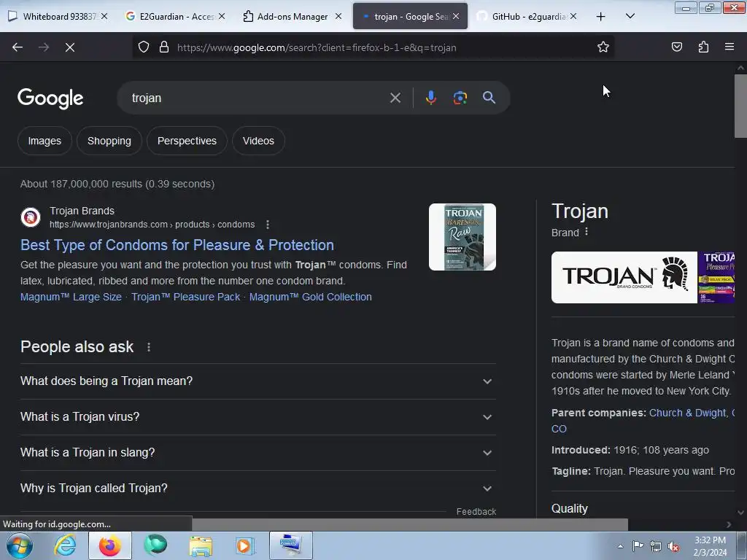Viewport: 747px width, 560px height.
Task: Switch to Firefox in taskbar
Action: [x=109, y=545]
